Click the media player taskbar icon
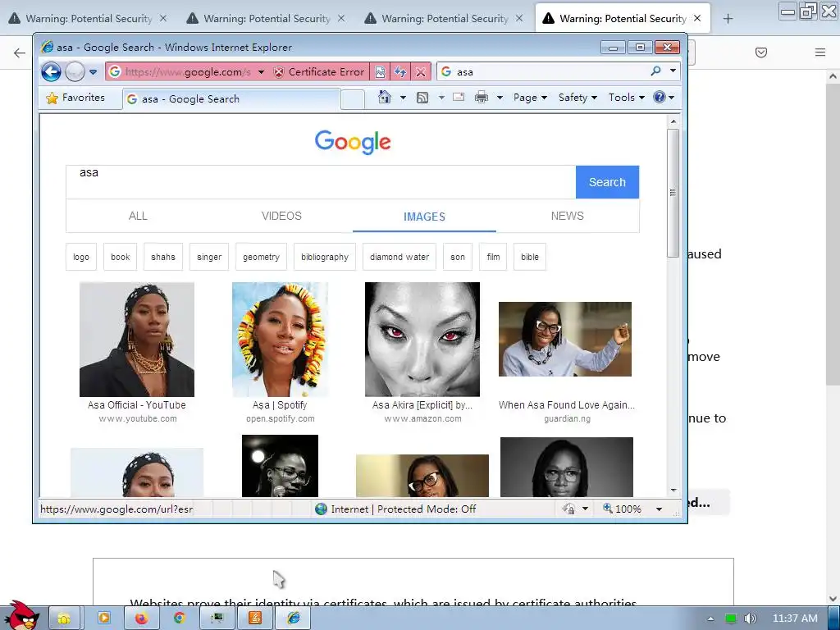This screenshot has width=840, height=630. pos(104,619)
